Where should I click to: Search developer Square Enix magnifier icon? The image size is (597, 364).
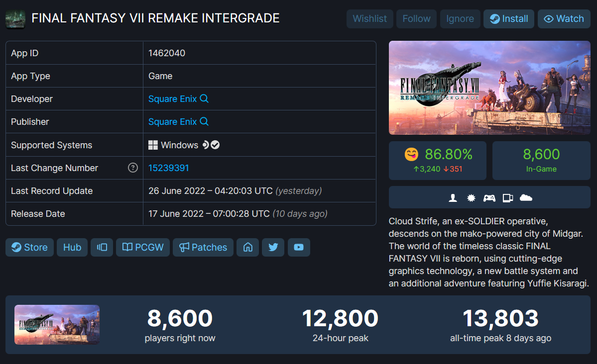point(204,98)
